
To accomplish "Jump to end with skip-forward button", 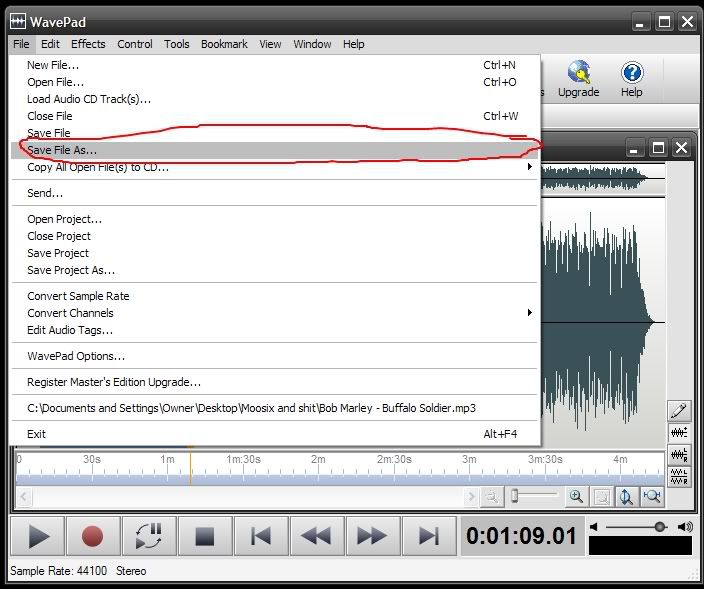I will pyautogui.click(x=429, y=536).
